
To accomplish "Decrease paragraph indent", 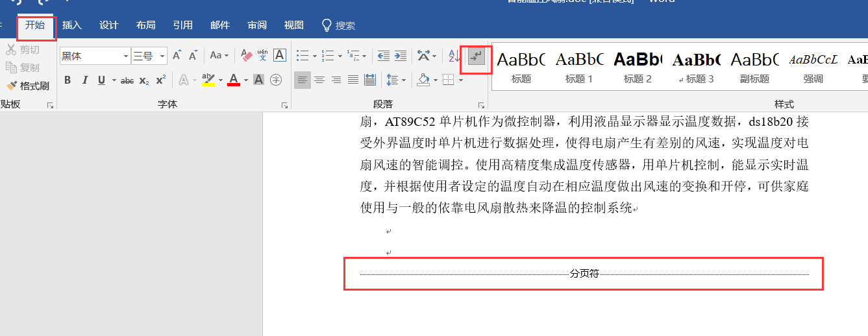I will click(x=384, y=56).
